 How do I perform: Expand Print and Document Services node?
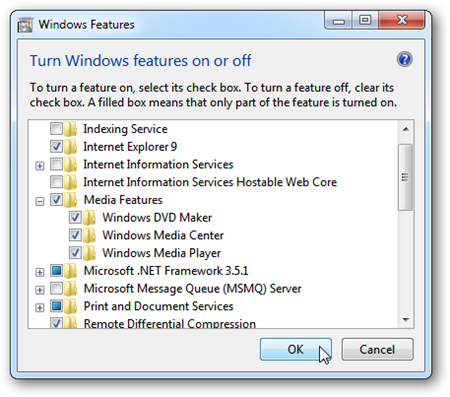pos(40,307)
